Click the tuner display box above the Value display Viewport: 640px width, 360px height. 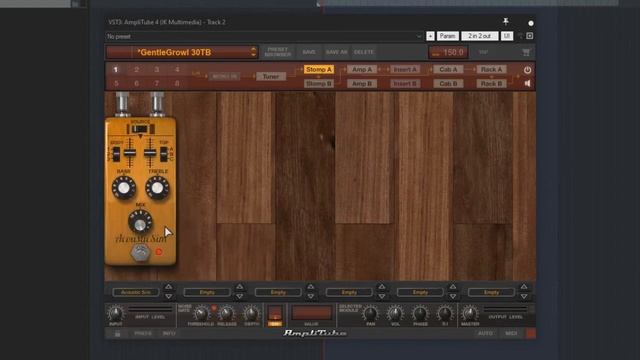275,313
